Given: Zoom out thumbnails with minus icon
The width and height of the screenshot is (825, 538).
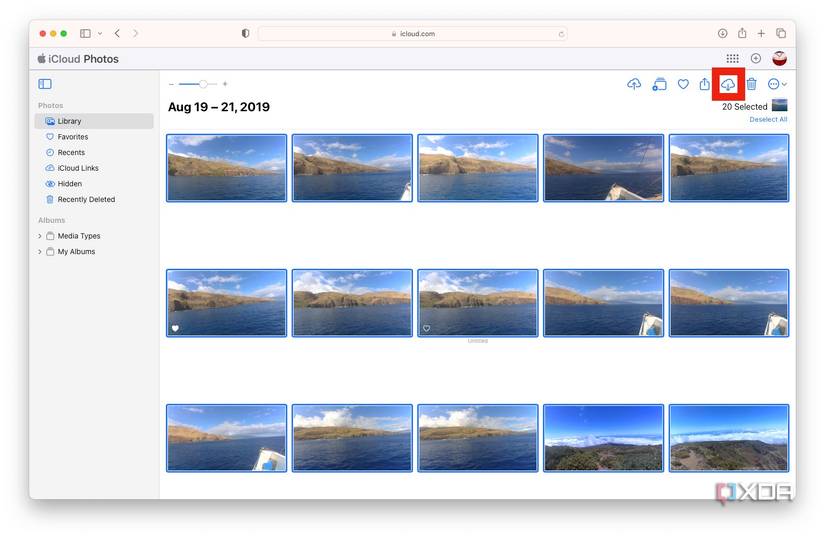Looking at the screenshot, I should [171, 84].
